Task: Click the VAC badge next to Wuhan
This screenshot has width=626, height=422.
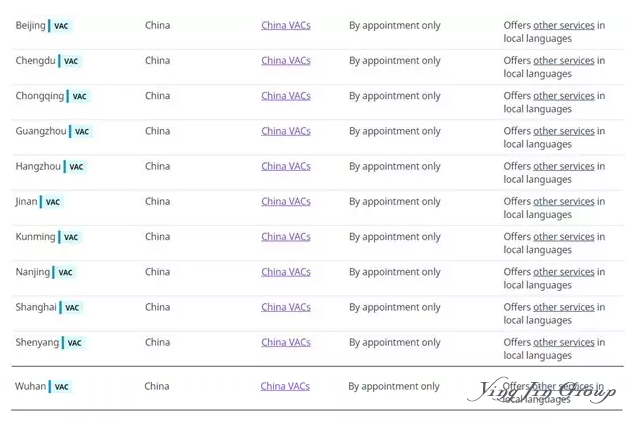Action: point(61,387)
